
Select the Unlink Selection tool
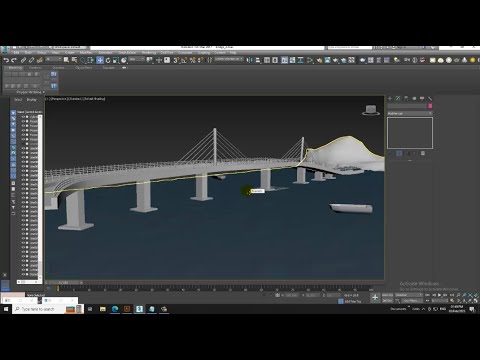click(x=31, y=60)
